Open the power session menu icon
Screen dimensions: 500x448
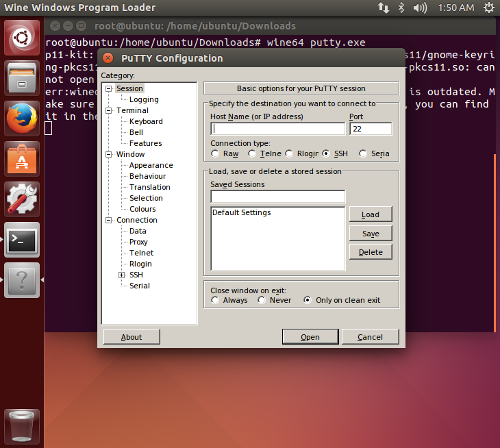[489, 8]
